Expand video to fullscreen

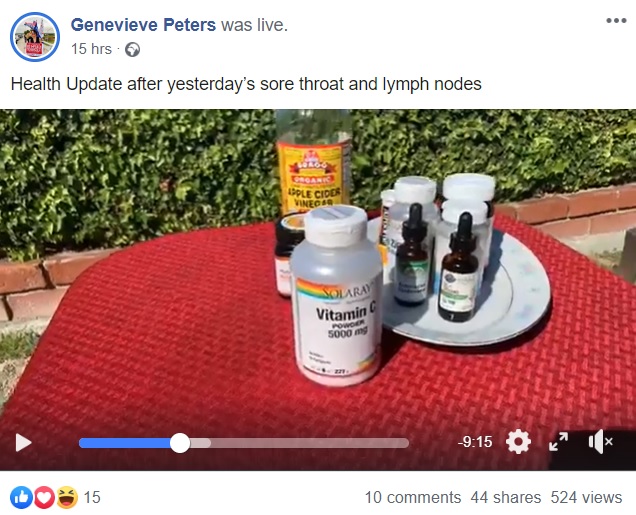[559, 442]
